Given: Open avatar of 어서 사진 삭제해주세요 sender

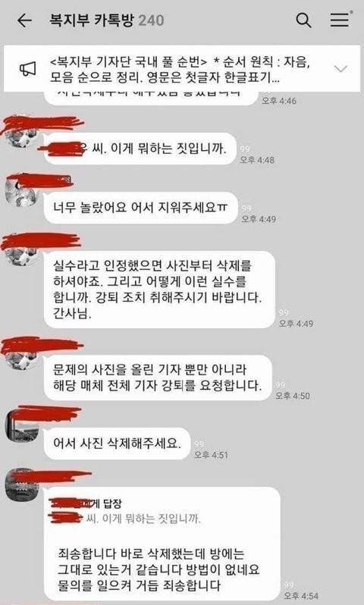Looking at the screenshot, I should tap(21, 425).
